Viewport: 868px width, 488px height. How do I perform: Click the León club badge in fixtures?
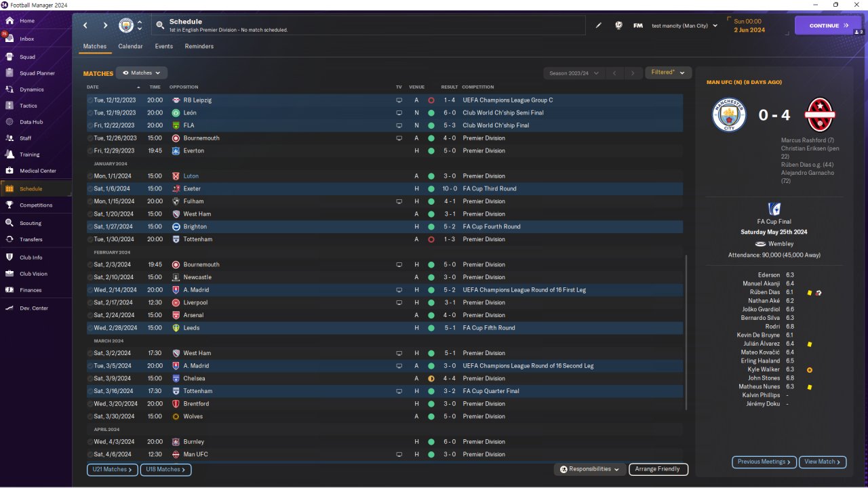(x=176, y=113)
